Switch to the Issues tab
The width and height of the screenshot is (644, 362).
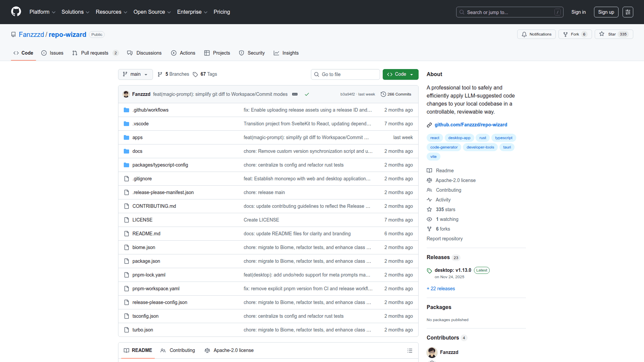52,53
